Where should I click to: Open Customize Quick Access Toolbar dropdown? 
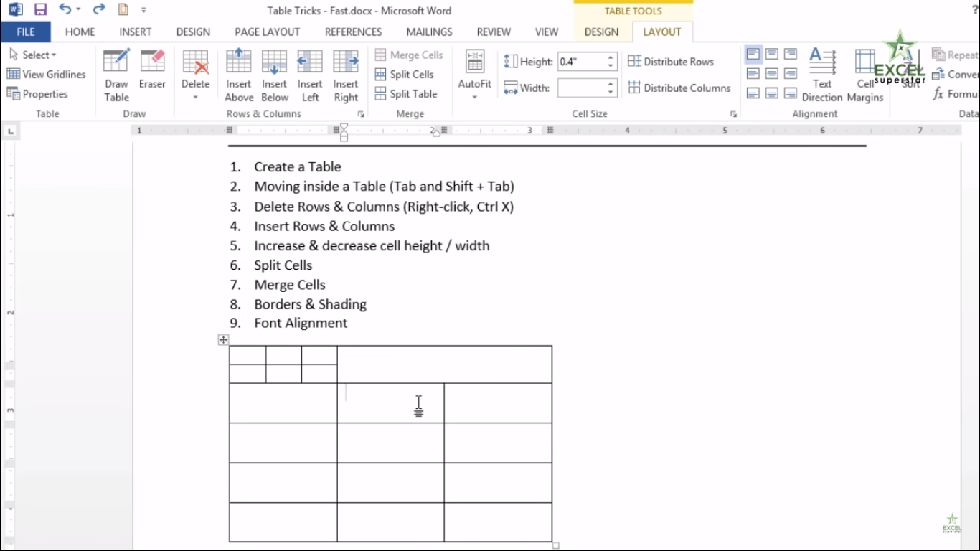143,11
